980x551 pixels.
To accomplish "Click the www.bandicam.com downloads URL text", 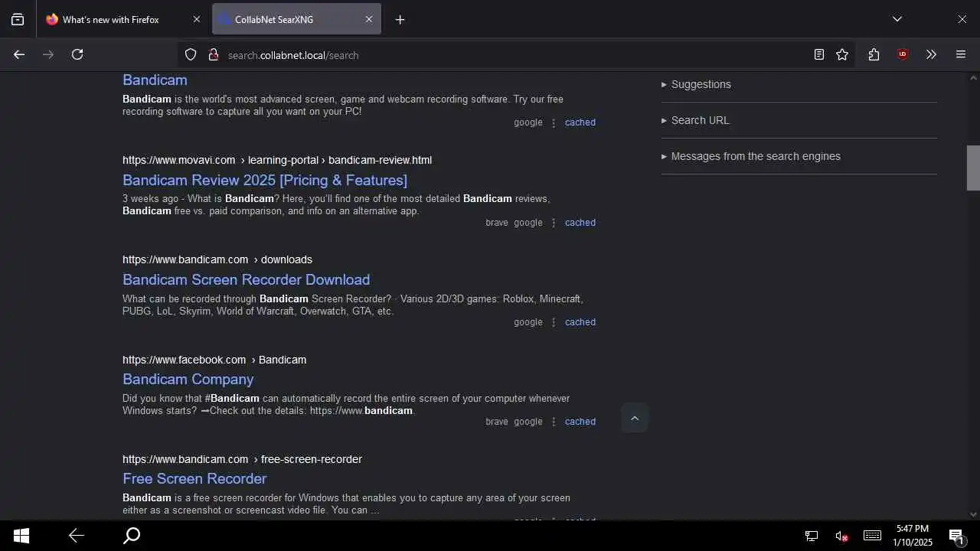I will coord(217,259).
